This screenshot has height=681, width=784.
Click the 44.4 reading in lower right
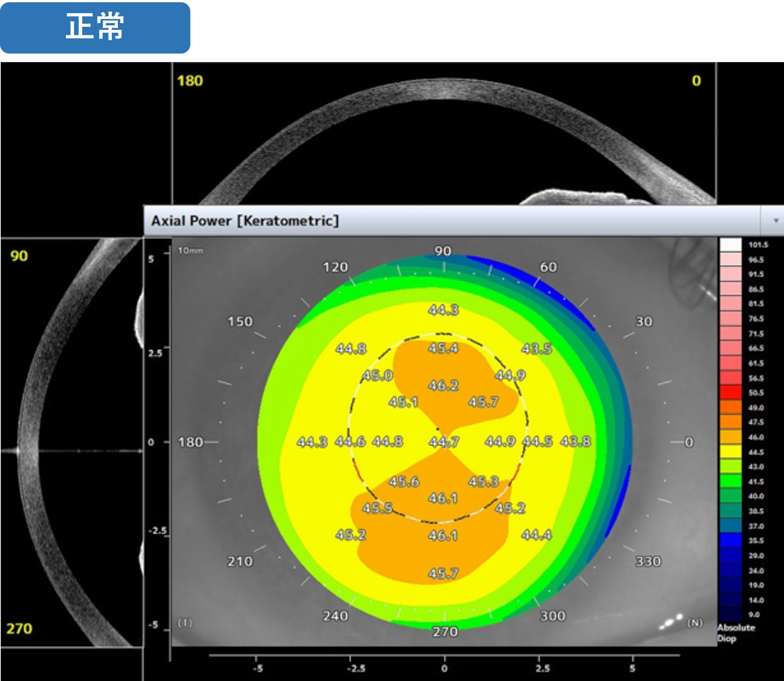(x=536, y=535)
